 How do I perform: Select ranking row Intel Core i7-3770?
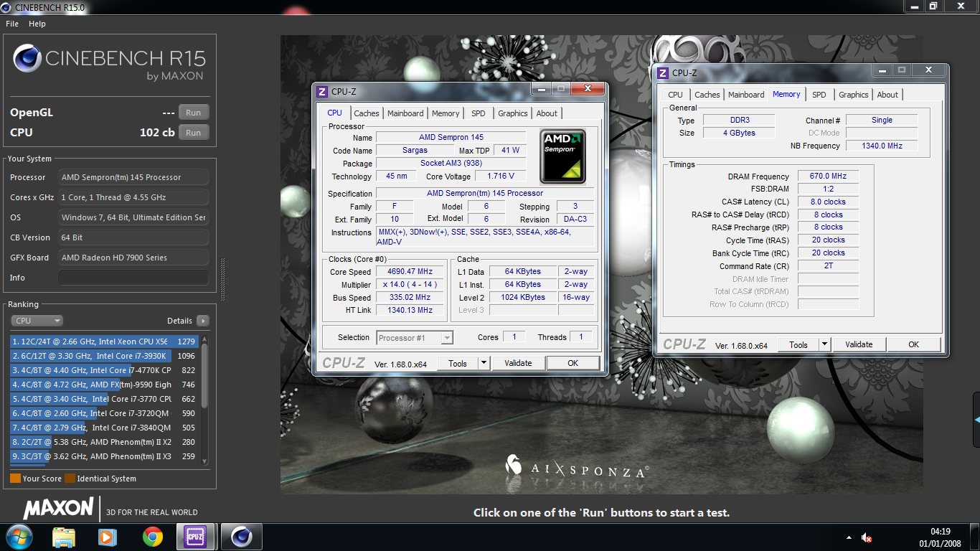104,399
